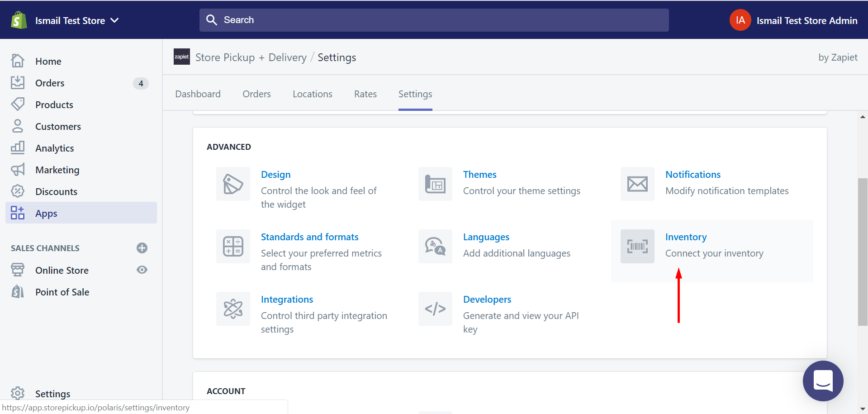
Task: Open the Integrations link
Action: pyautogui.click(x=287, y=299)
